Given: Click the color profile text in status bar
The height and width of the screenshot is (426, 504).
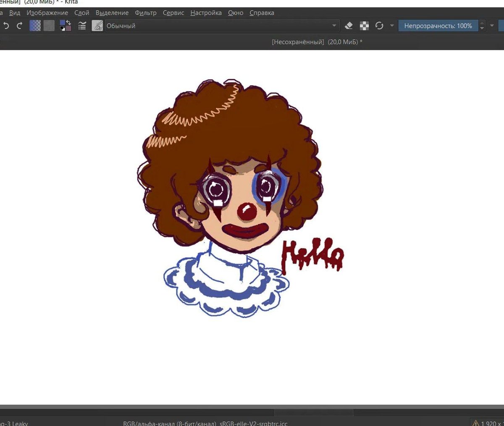Looking at the screenshot, I should 205,423.
